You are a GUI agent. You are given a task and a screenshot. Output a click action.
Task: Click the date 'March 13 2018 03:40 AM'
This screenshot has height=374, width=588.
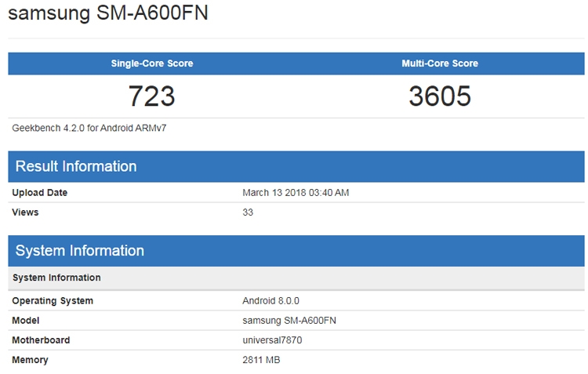296,192
